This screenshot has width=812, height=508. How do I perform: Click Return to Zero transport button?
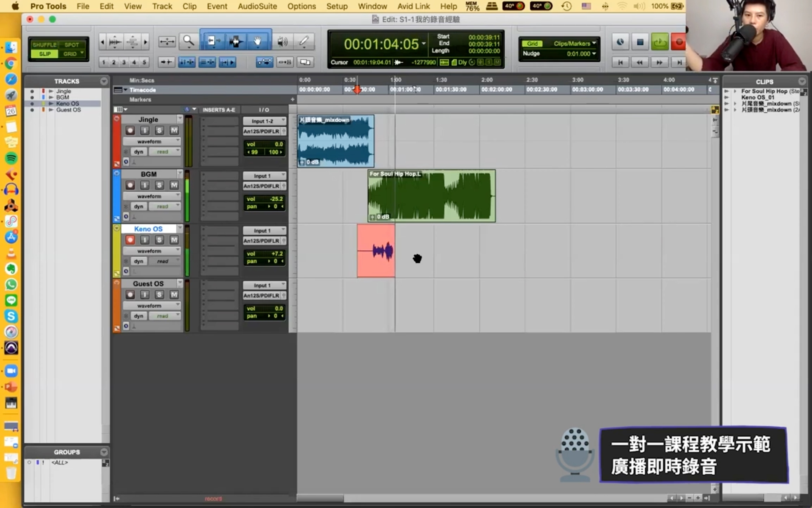[620, 62]
